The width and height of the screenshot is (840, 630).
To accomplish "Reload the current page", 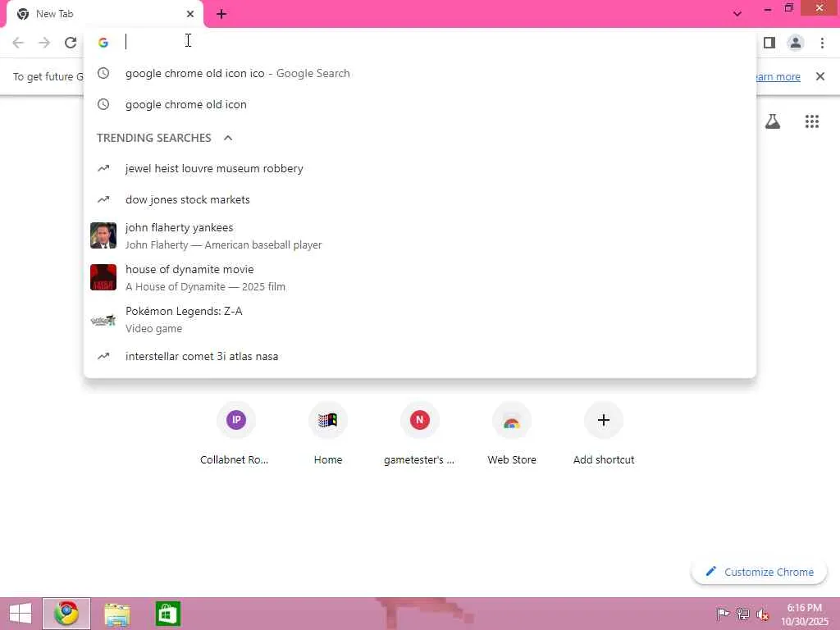I will [71, 43].
